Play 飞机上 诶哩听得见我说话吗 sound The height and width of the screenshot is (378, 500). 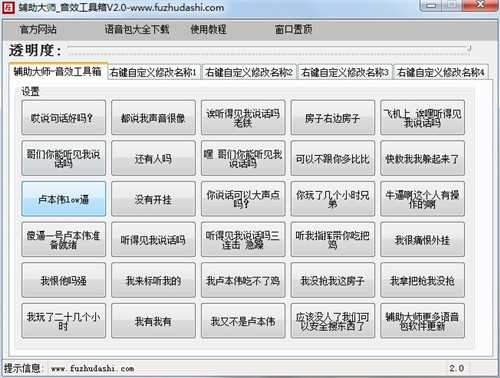[422, 118]
